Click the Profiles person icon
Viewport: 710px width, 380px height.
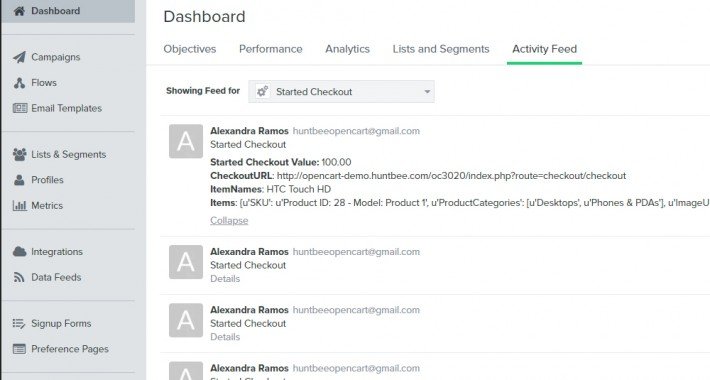click(x=19, y=180)
